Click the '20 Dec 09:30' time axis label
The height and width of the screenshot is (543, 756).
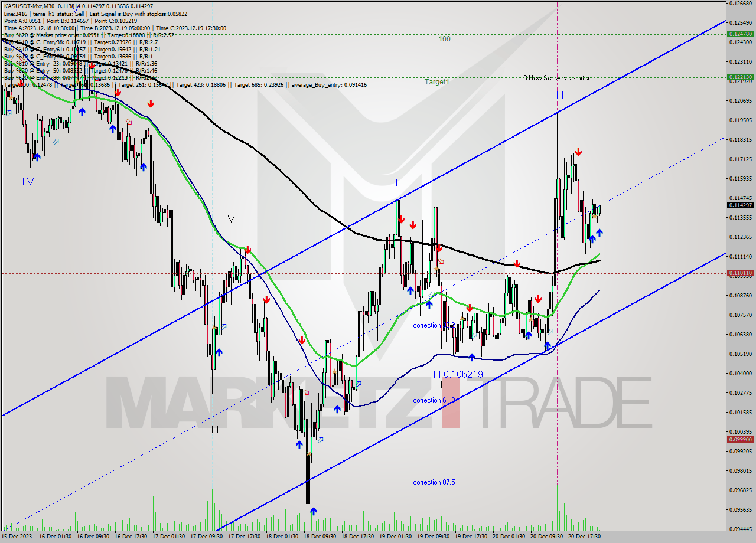point(548,537)
